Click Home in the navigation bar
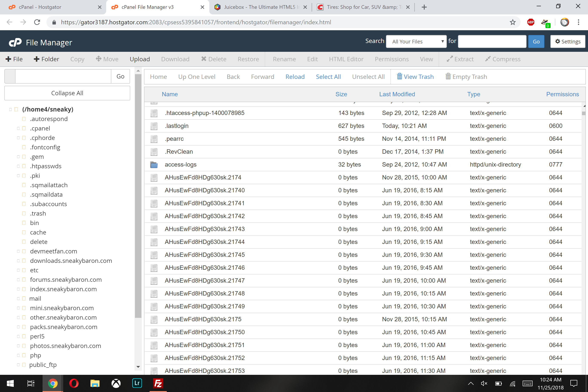 click(x=159, y=77)
